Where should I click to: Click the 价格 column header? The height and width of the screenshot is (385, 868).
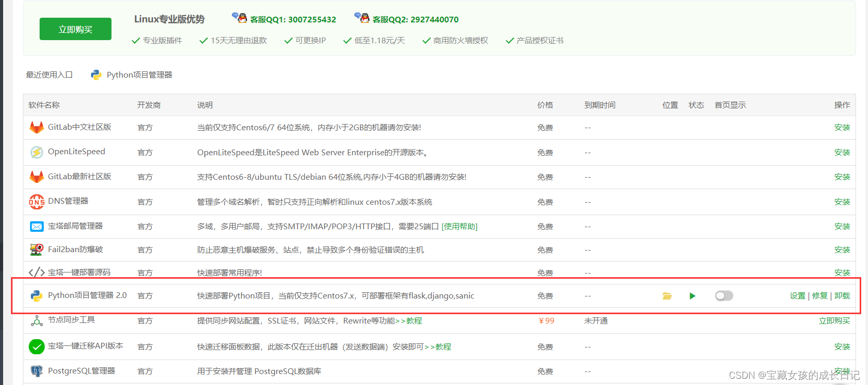pyautogui.click(x=545, y=105)
